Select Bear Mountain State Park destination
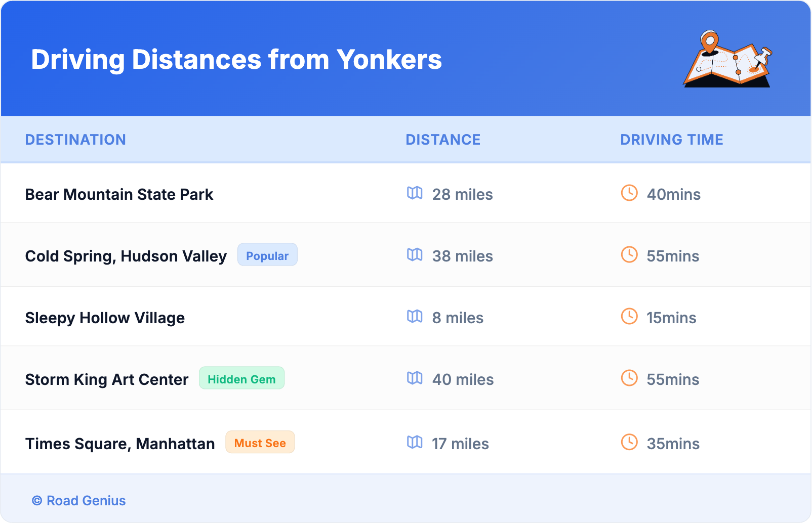Viewport: 812px width, 523px height. (x=119, y=194)
